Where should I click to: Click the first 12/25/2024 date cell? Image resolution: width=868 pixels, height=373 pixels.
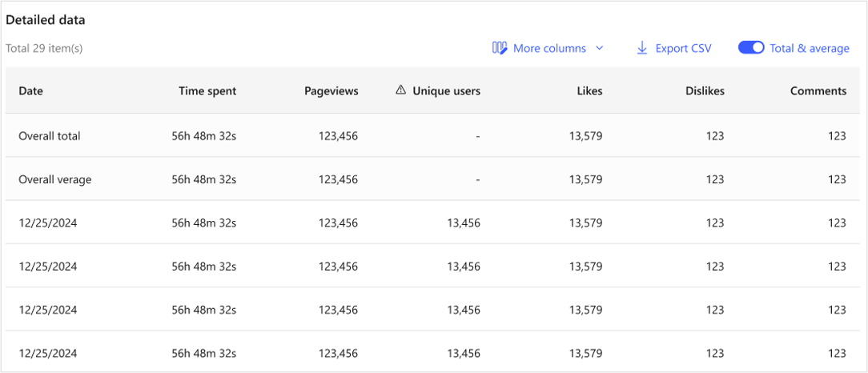[x=48, y=223]
